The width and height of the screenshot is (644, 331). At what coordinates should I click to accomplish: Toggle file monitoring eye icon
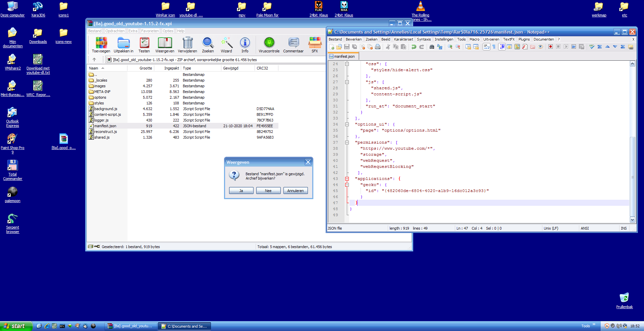(540, 47)
